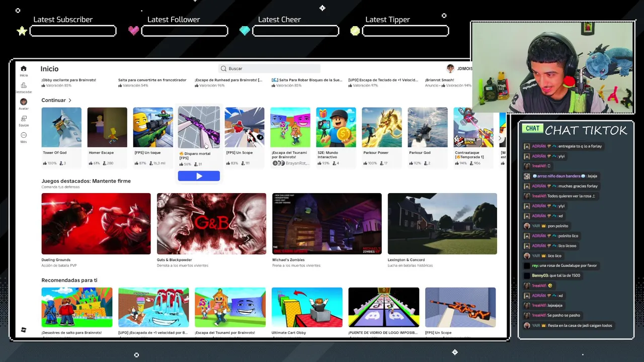Click the Guts & Blackpowder title text
This screenshot has height=362, width=644.
[175, 260]
